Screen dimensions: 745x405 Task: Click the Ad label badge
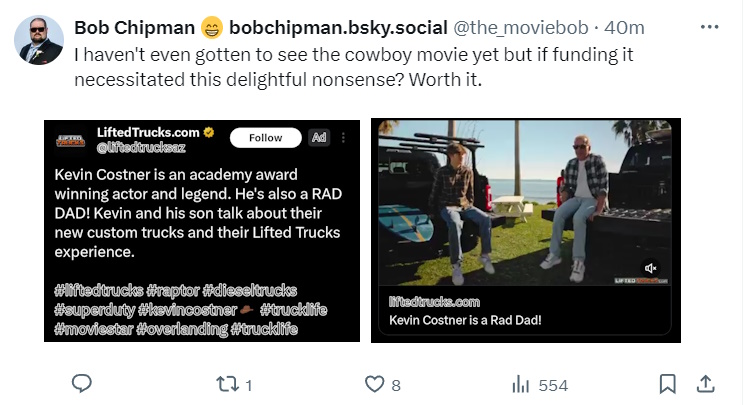[x=319, y=137]
